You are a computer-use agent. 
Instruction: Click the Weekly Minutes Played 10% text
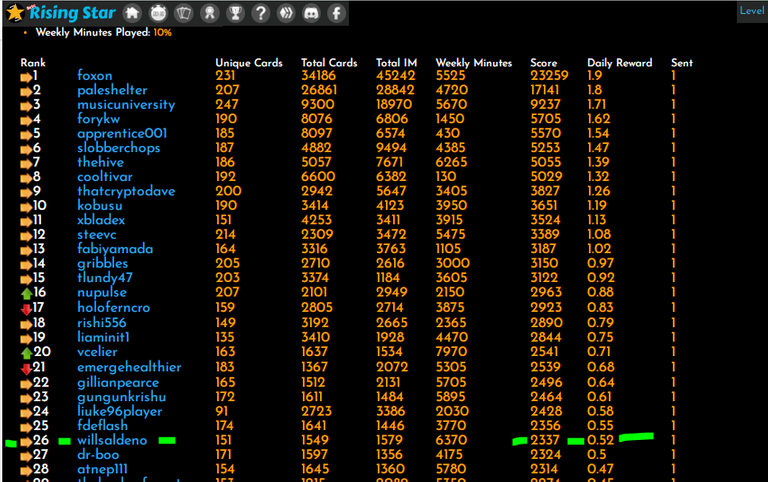coord(104,32)
